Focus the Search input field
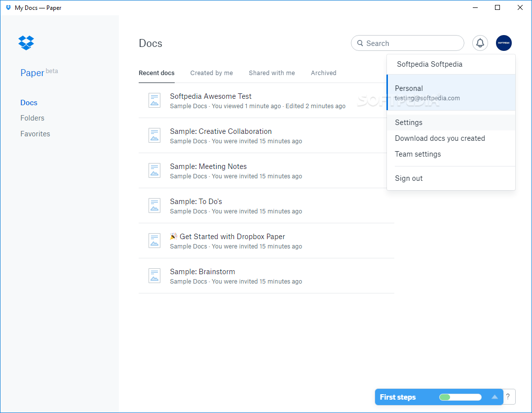 408,43
